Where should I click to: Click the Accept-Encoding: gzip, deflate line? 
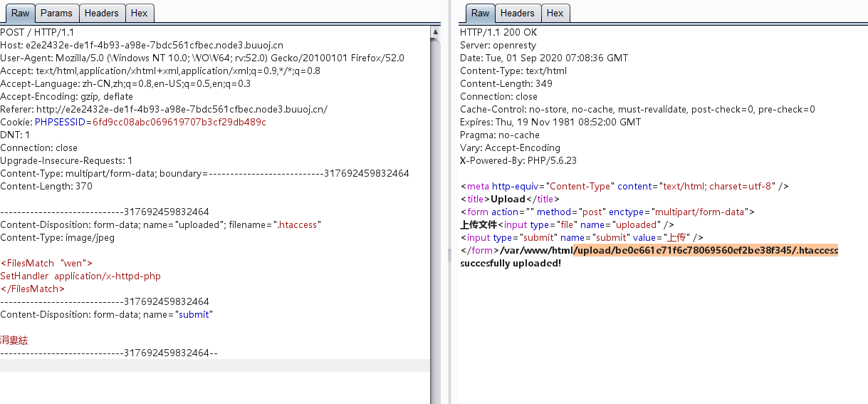67,96
